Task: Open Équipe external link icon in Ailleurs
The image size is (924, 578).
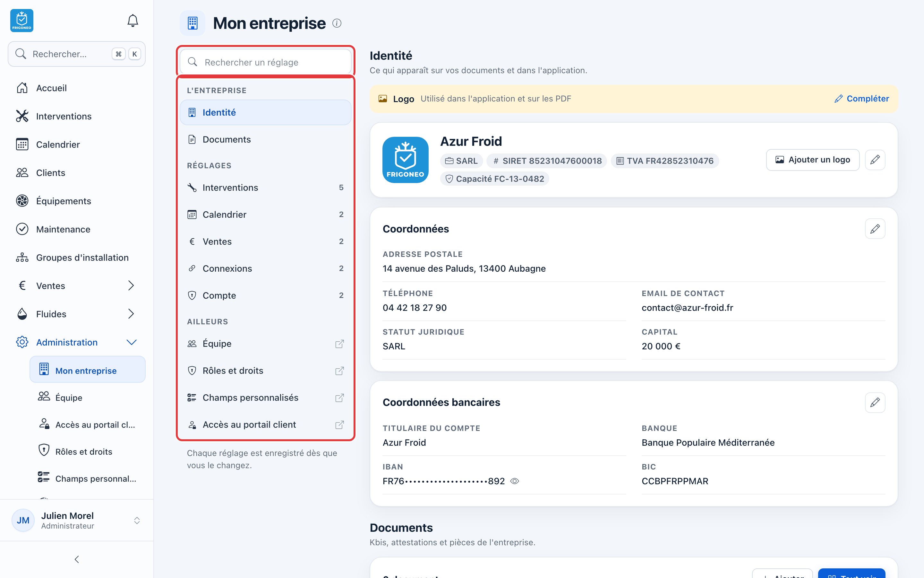Action: click(x=339, y=344)
